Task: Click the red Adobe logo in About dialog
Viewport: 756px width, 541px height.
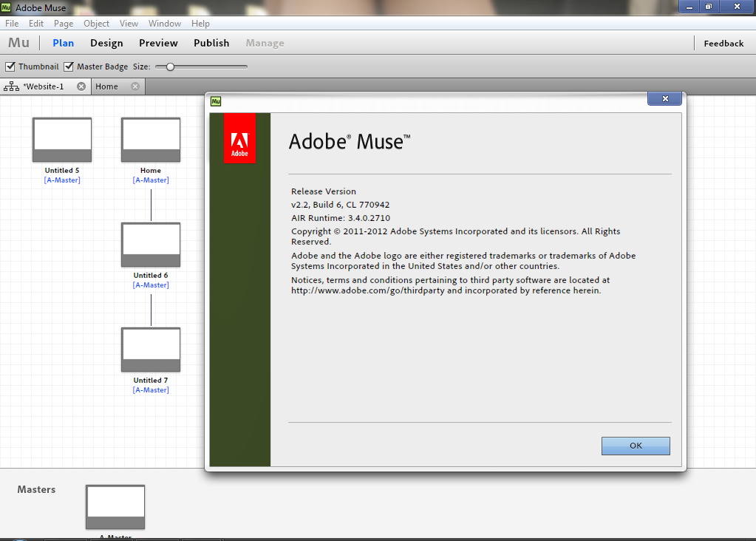Action: point(239,139)
